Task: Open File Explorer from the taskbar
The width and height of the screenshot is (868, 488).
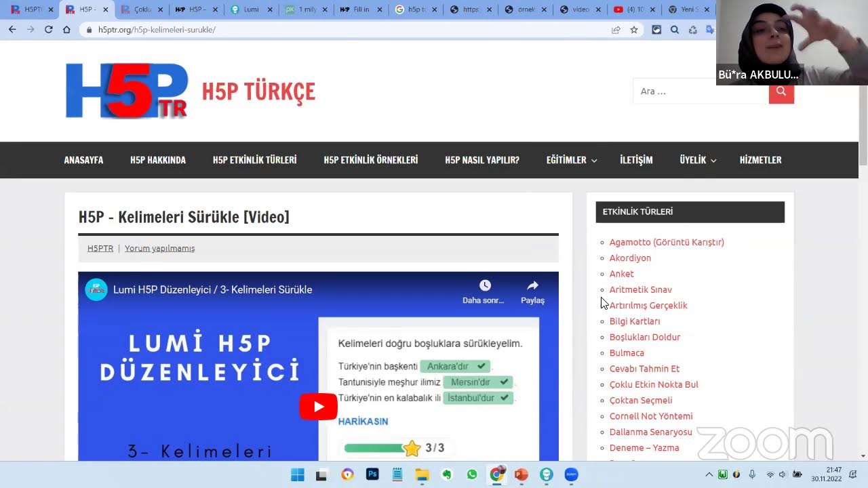Action: [422, 474]
